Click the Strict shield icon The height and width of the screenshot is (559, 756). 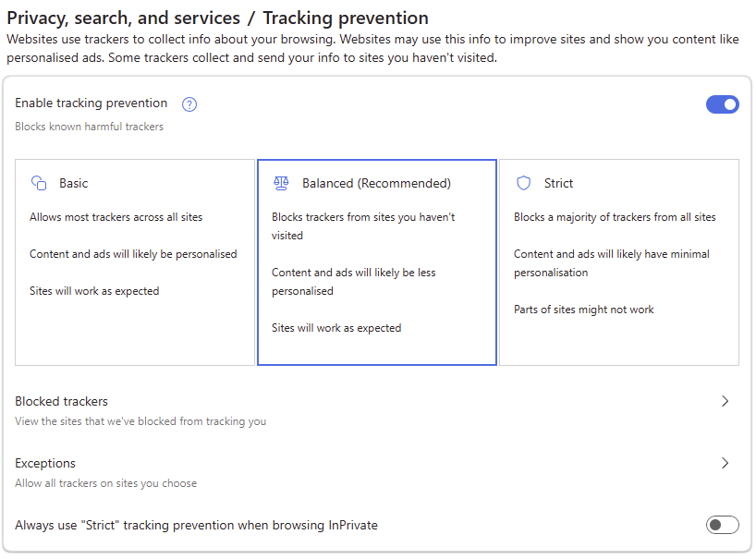point(524,183)
